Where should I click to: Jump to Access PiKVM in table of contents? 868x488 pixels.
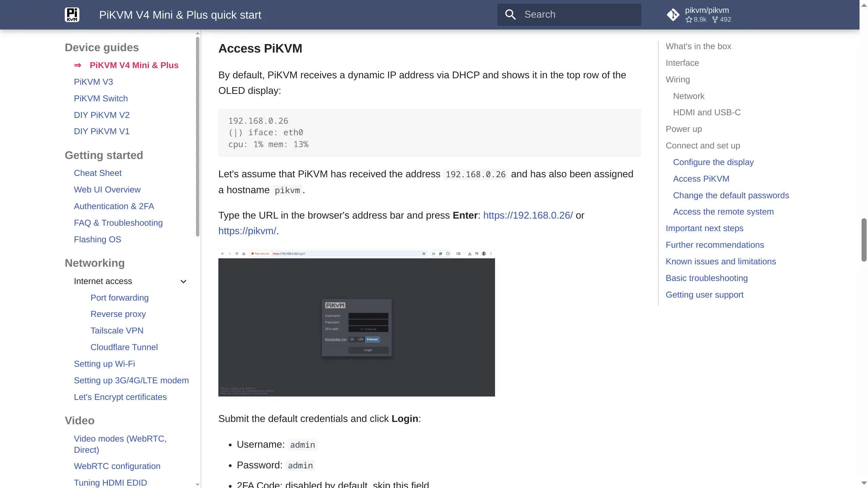click(x=701, y=179)
